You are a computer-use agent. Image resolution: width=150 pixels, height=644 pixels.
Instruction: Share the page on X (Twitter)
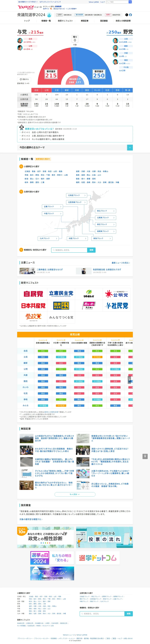[x=127, y=15]
